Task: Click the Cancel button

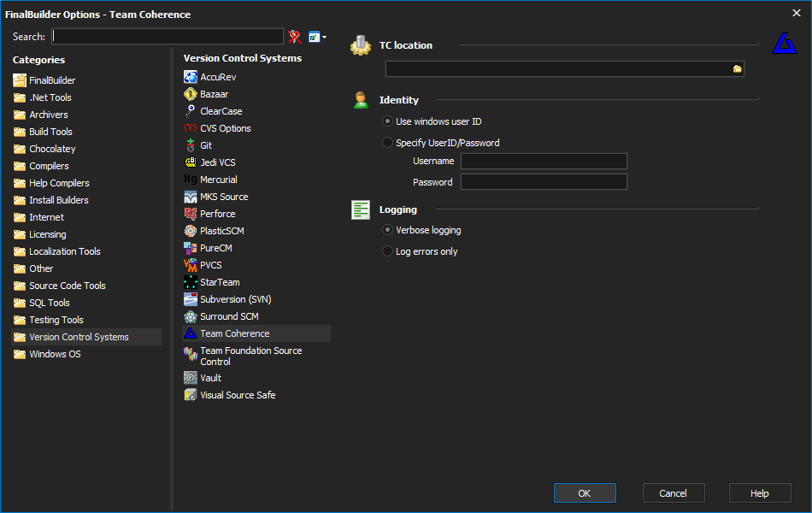Action: pos(674,492)
